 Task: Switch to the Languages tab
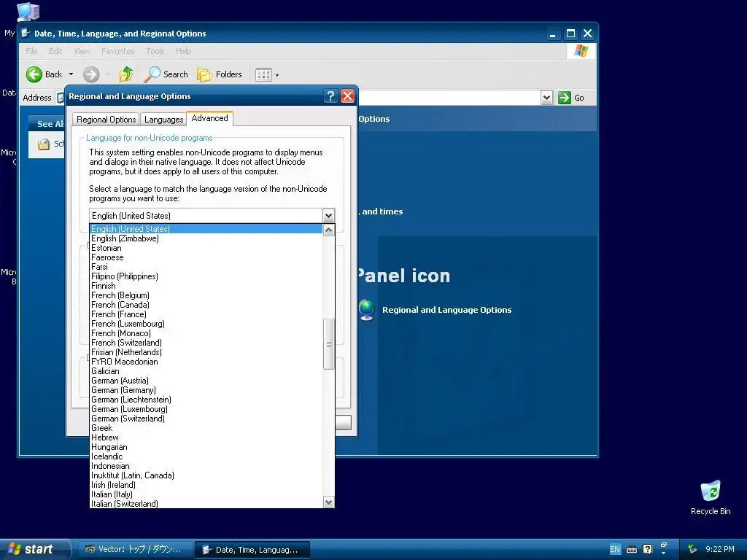(164, 120)
